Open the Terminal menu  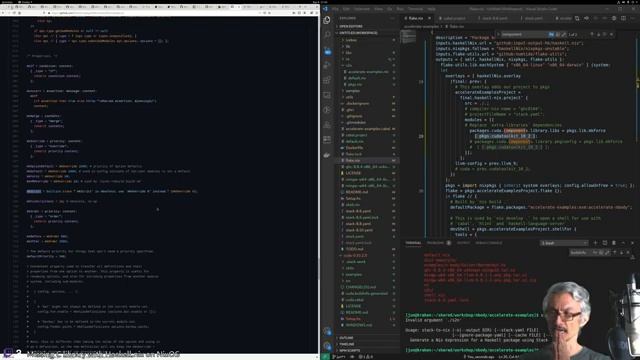tap(416, 9)
